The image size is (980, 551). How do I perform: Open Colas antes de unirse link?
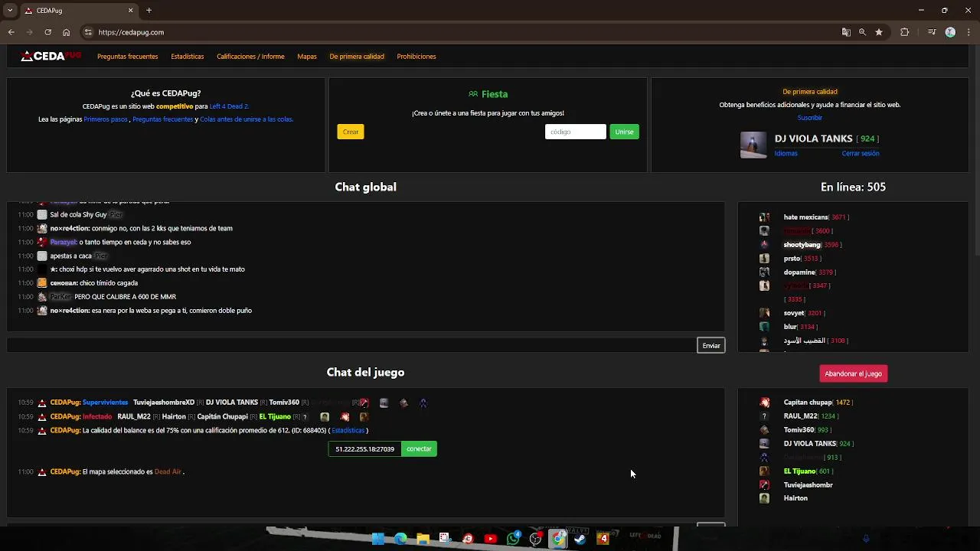(247, 119)
